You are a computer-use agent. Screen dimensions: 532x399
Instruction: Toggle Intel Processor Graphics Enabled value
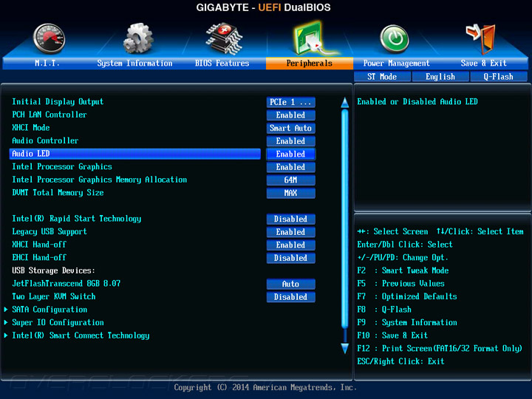(x=291, y=167)
